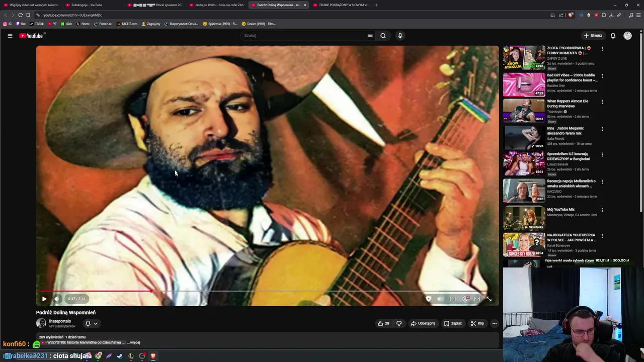The height and width of the screenshot is (362, 644).
Task: Toggle autoplay switch in the player
Action: [x=441, y=299]
